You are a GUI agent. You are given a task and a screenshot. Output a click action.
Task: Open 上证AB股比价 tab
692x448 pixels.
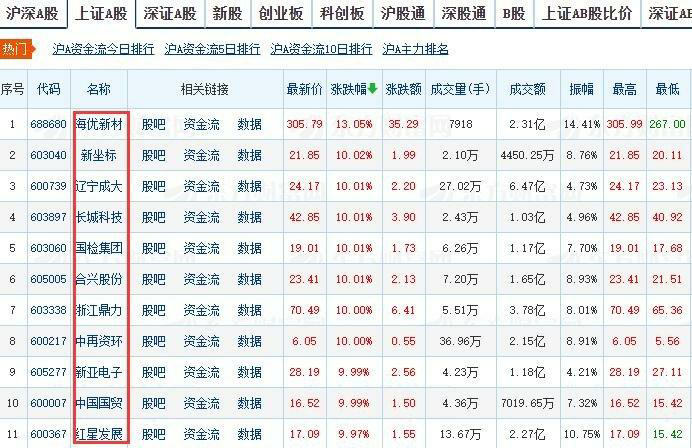click(587, 13)
